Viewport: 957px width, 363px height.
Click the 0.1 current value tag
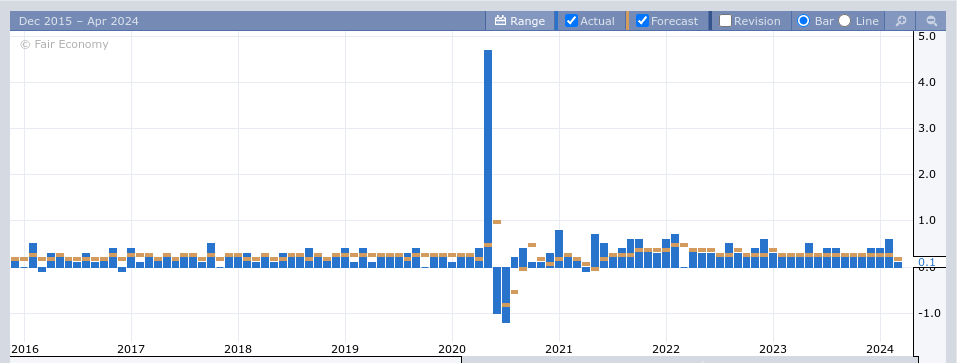(x=926, y=262)
